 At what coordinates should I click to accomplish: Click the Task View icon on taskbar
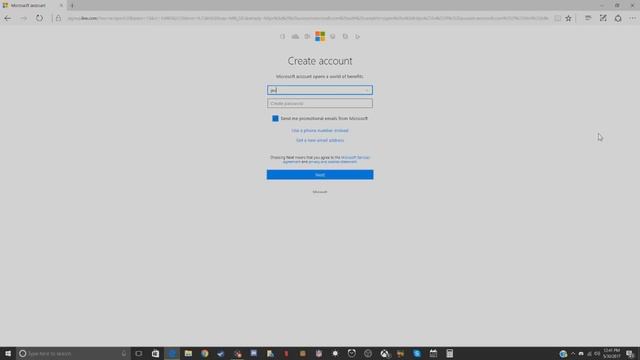point(139,353)
